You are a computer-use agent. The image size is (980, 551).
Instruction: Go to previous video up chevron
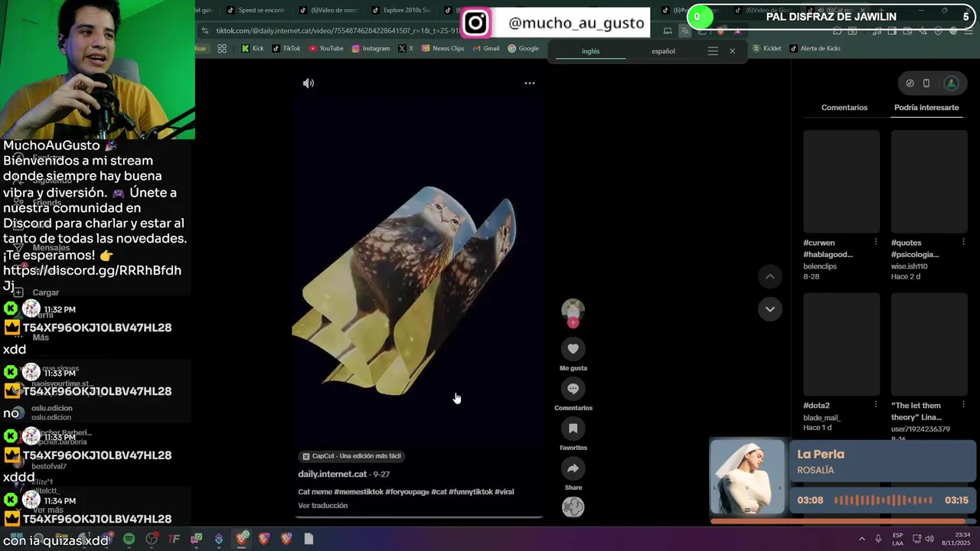click(x=770, y=276)
